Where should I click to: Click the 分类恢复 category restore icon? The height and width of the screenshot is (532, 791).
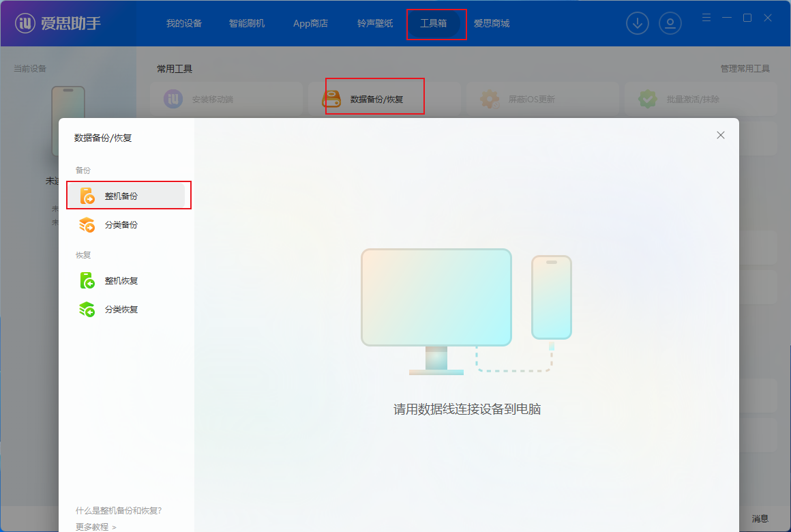pyautogui.click(x=87, y=309)
